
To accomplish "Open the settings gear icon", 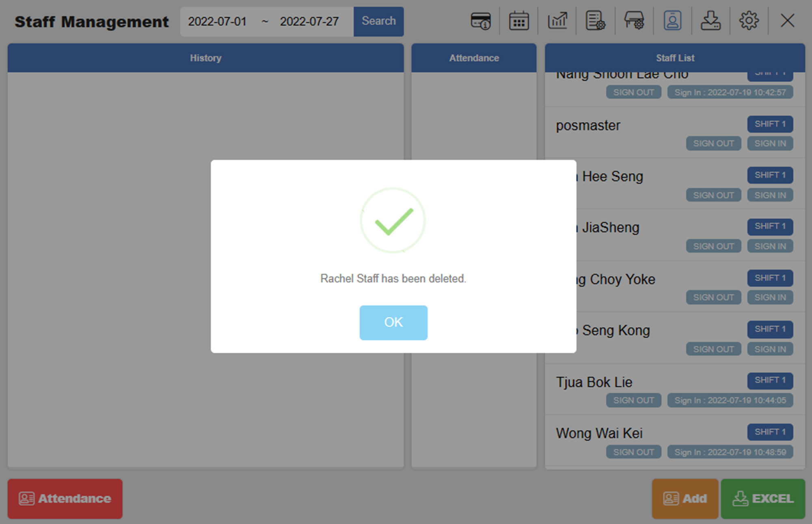I will tap(749, 21).
